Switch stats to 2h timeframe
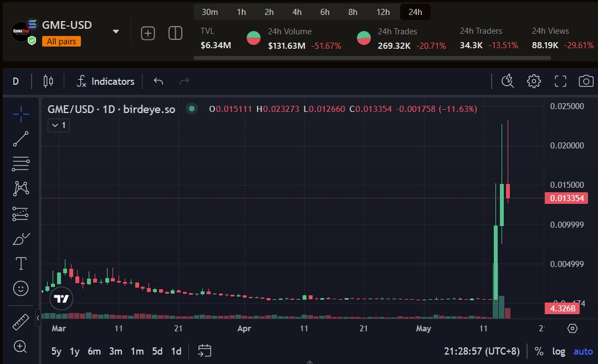The width and height of the screenshot is (598, 364). tap(269, 12)
